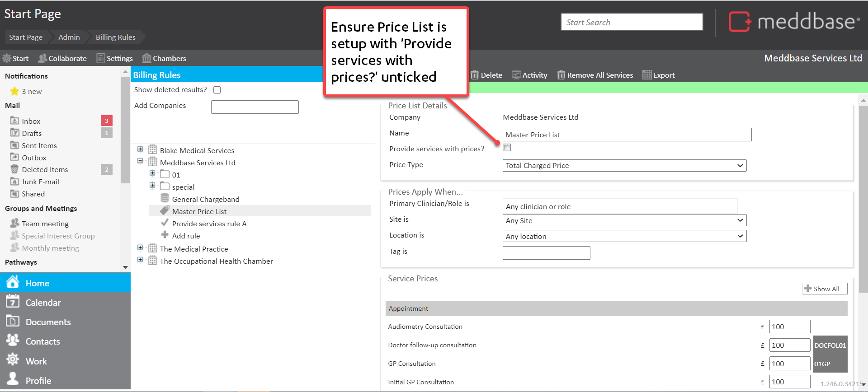
Task: Tick the Show deleted results checkbox
Action: (x=217, y=90)
